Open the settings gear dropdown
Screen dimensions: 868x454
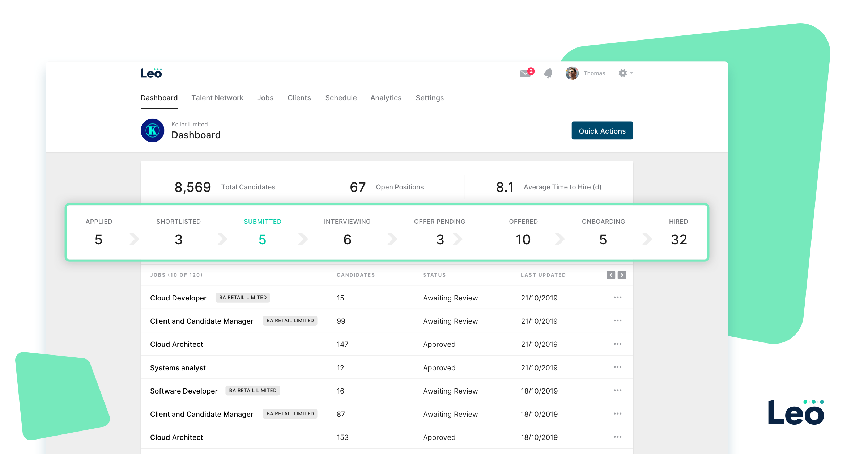pyautogui.click(x=625, y=73)
